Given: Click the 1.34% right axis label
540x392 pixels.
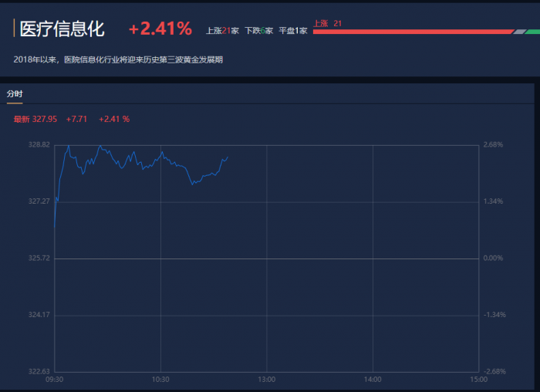Looking at the screenshot, I should point(493,201).
